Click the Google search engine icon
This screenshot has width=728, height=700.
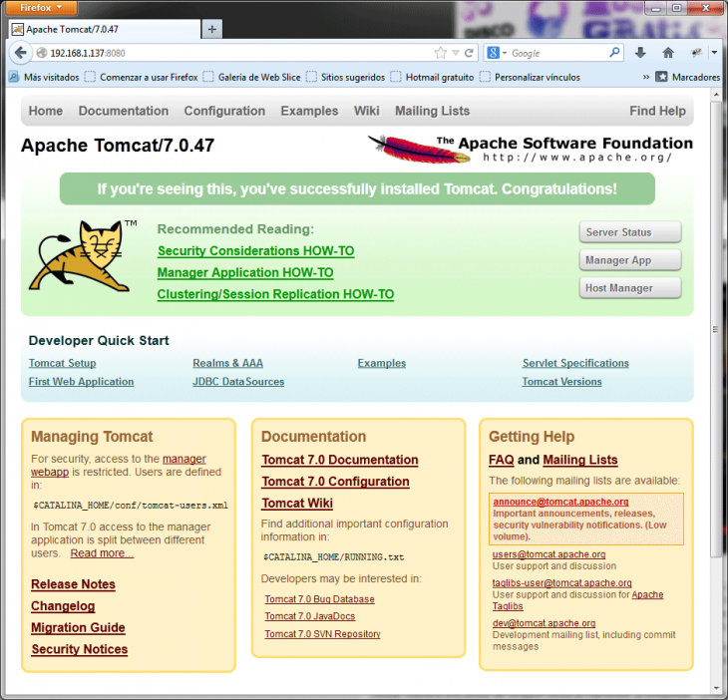pyautogui.click(x=493, y=53)
